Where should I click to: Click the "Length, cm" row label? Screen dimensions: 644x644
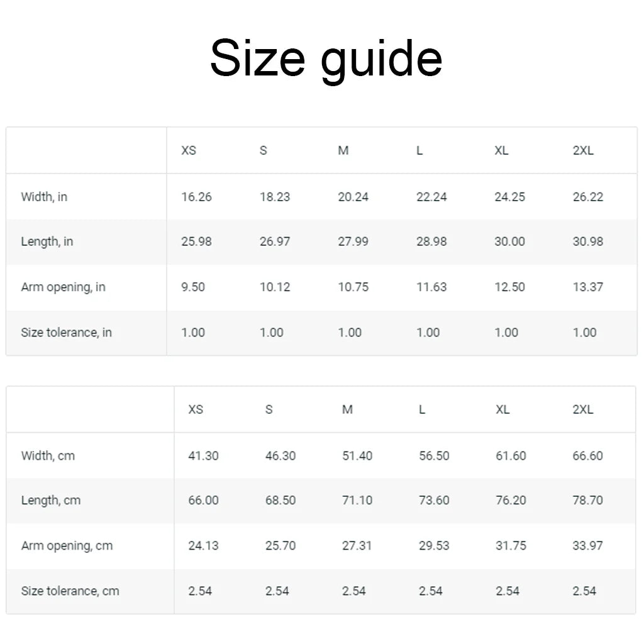coord(51,501)
